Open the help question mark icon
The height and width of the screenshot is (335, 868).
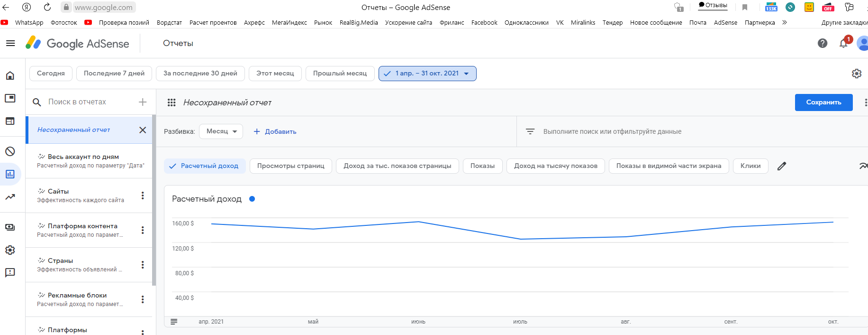click(x=823, y=43)
